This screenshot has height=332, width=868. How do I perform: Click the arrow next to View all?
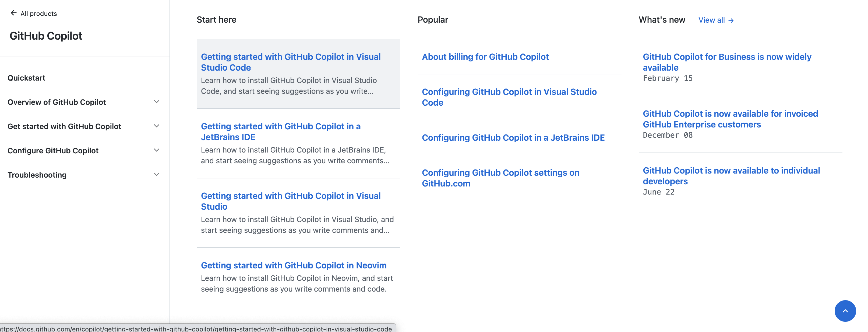(x=731, y=20)
